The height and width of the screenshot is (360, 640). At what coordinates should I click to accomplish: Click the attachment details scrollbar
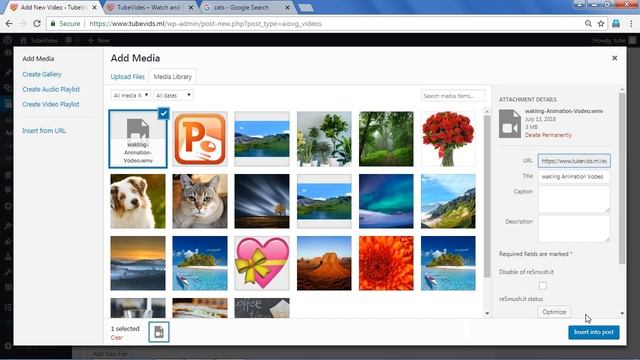[x=622, y=179]
